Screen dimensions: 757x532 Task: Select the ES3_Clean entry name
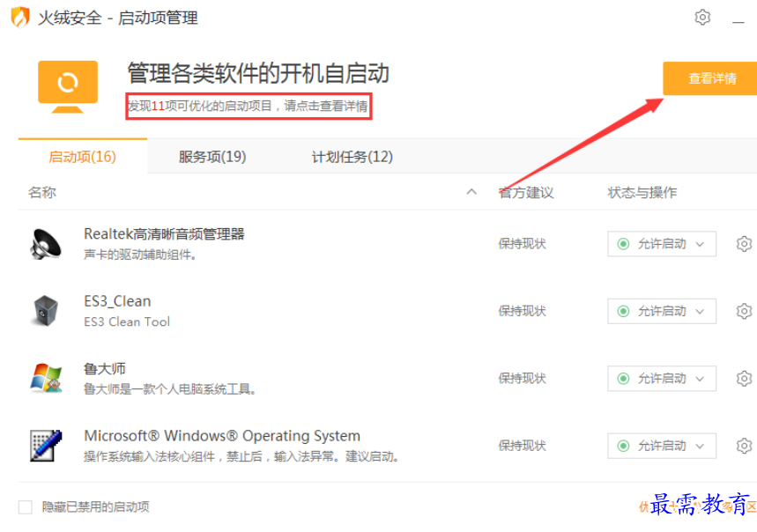click(x=117, y=301)
